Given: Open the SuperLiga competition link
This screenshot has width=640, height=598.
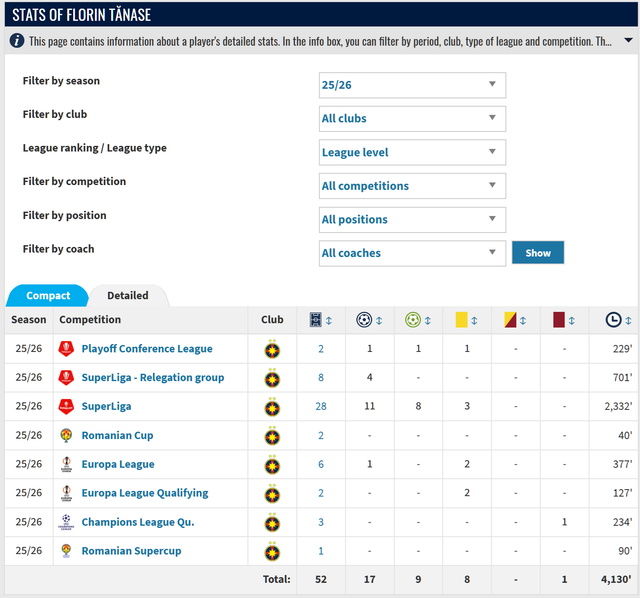Looking at the screenshot, I should 107,407.
